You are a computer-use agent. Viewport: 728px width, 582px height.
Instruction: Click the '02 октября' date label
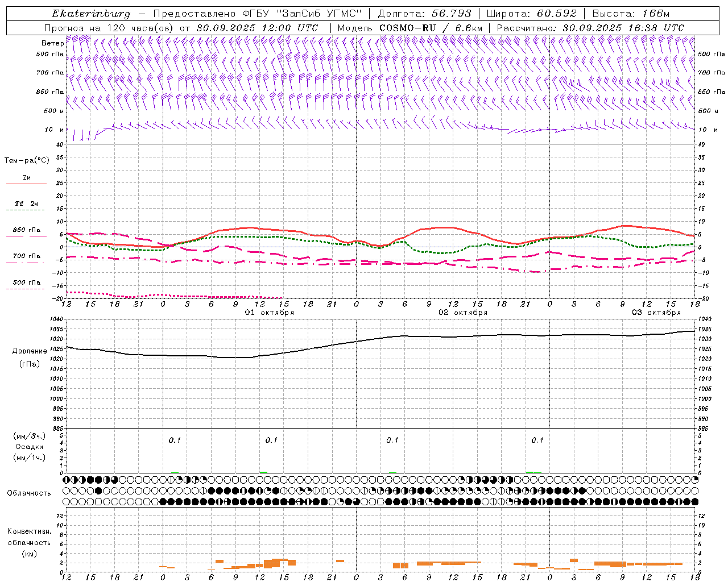[x=463, y=313]
